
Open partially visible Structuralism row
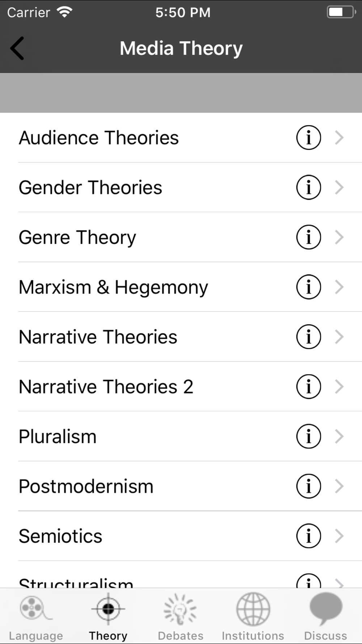point(181,574)
